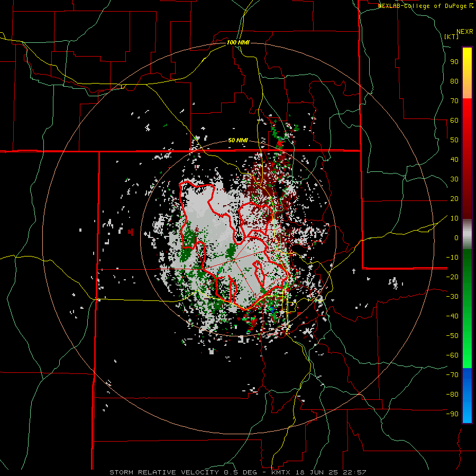Viewport: 476px width, 476px height.
Task: Click the blue bottom segment of the color bar
Action: (467, 396)
